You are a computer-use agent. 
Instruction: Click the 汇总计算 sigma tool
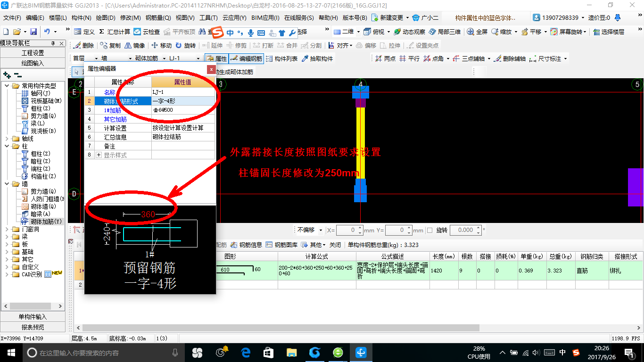click(115, 32)
